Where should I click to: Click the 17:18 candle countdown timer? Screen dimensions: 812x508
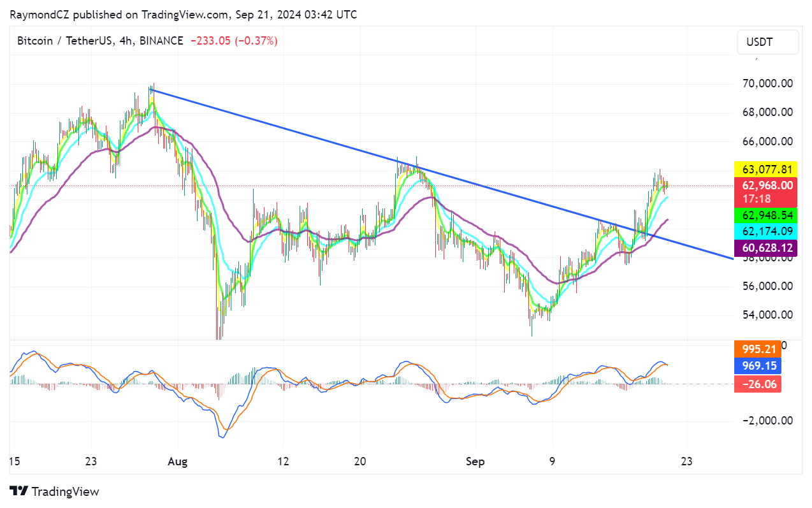point(757,198)
